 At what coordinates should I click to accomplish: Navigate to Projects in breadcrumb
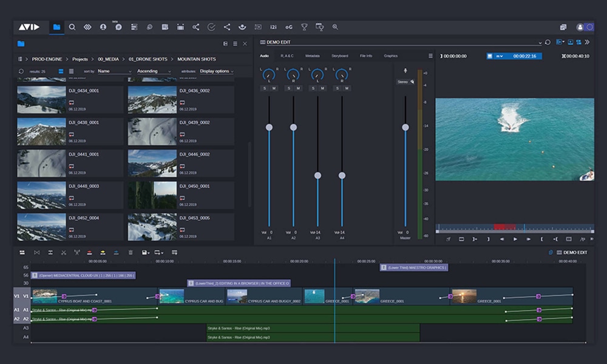[x=80, y=59]
